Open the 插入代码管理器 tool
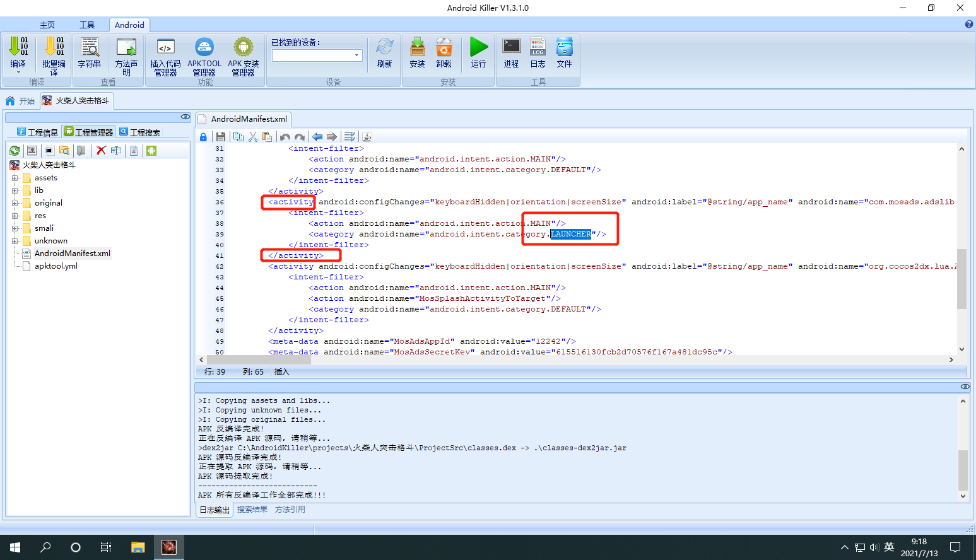The width and height of the screenshot is (976, 560). pos(165,56)
